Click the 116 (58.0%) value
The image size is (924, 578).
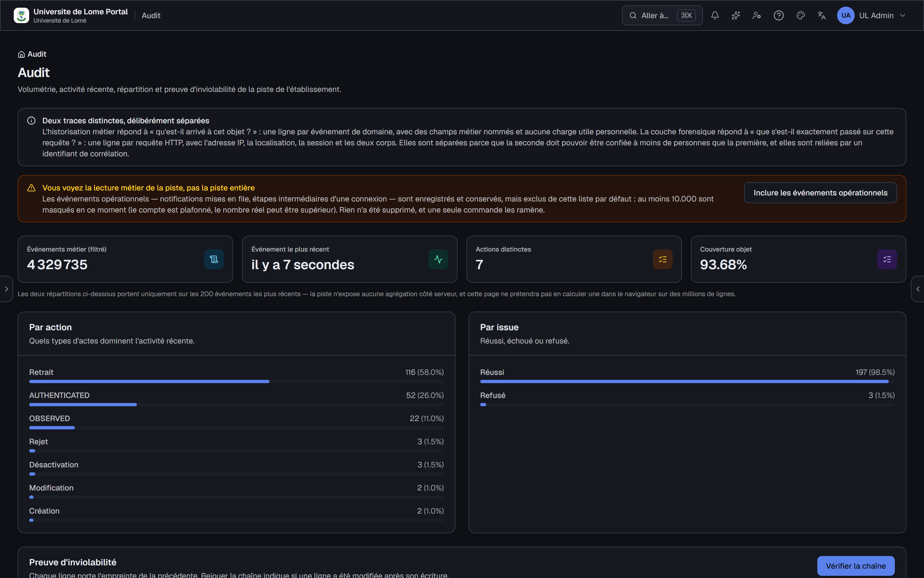[424, 372]
